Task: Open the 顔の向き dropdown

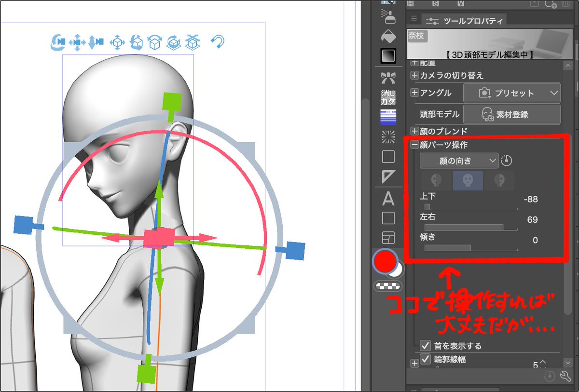Action: 459,161
